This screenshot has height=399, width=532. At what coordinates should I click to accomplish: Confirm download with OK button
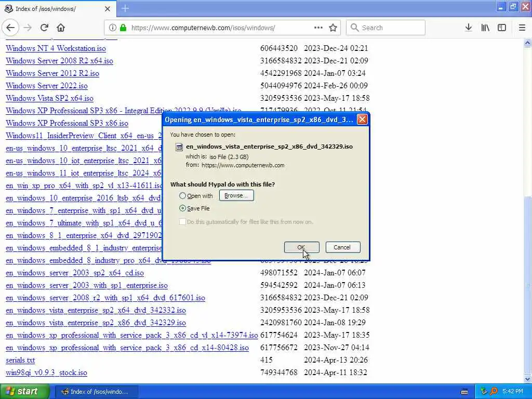pos(301,247)
